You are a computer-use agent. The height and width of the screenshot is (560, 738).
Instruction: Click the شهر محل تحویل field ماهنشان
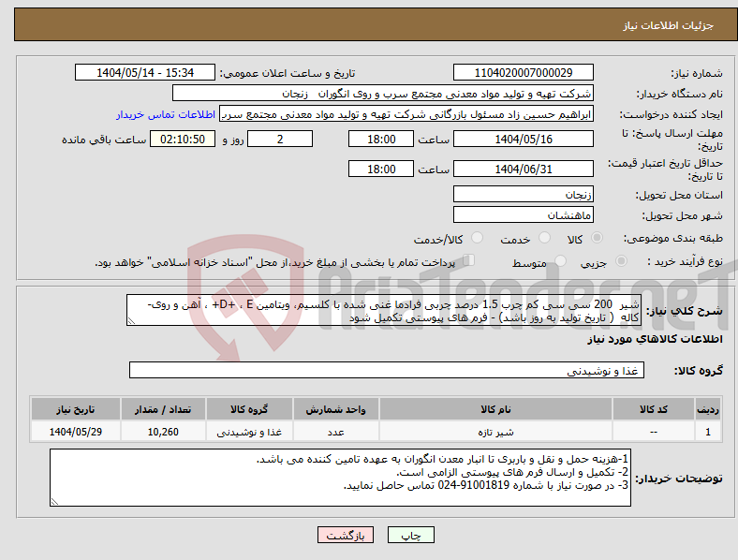coord(523,214)
